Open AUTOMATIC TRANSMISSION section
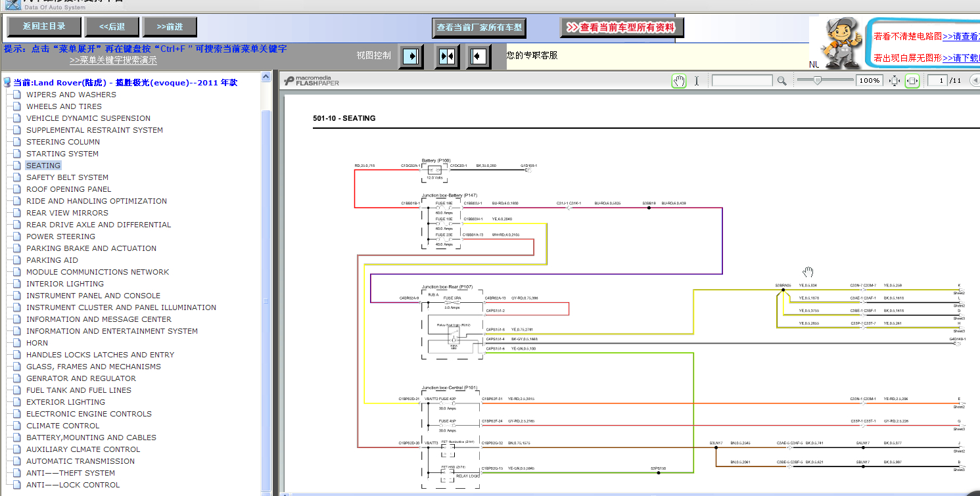The height and width of the screenshot is (496, 980). click(x=80, y=461)
